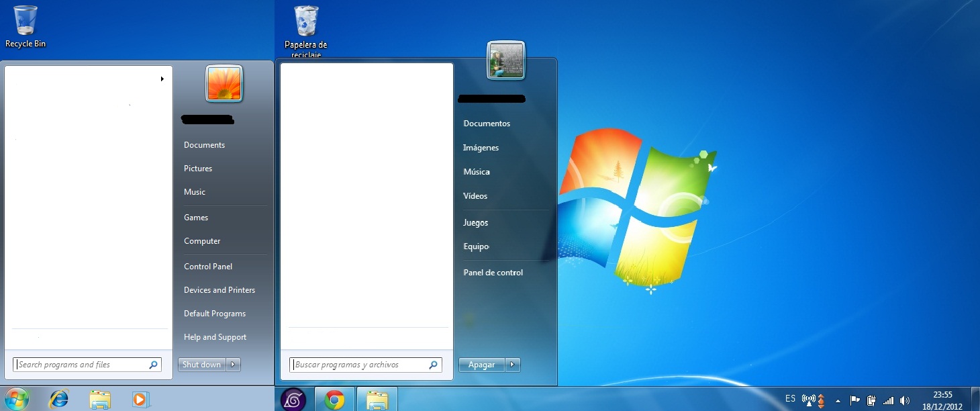Open Explorer folder icon next to Chrome
Viewport: 980px width, 411px height.
pos(377,400)
